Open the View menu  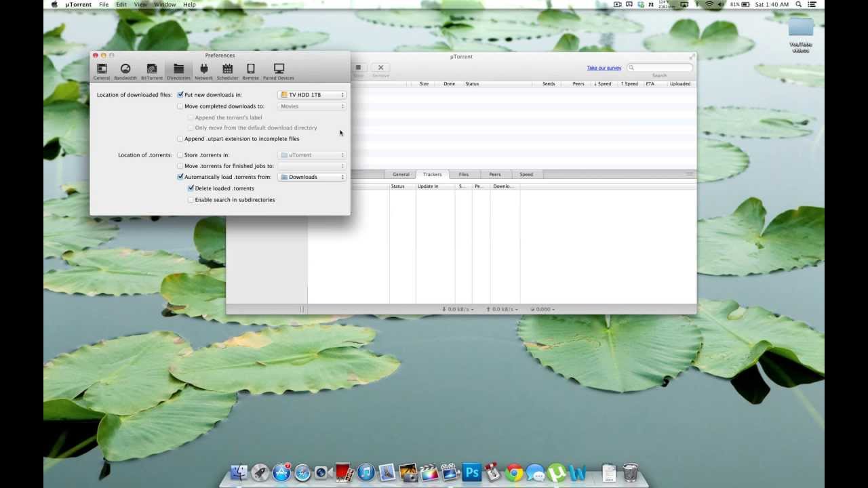pyautogui.click(x=140, y=4)
